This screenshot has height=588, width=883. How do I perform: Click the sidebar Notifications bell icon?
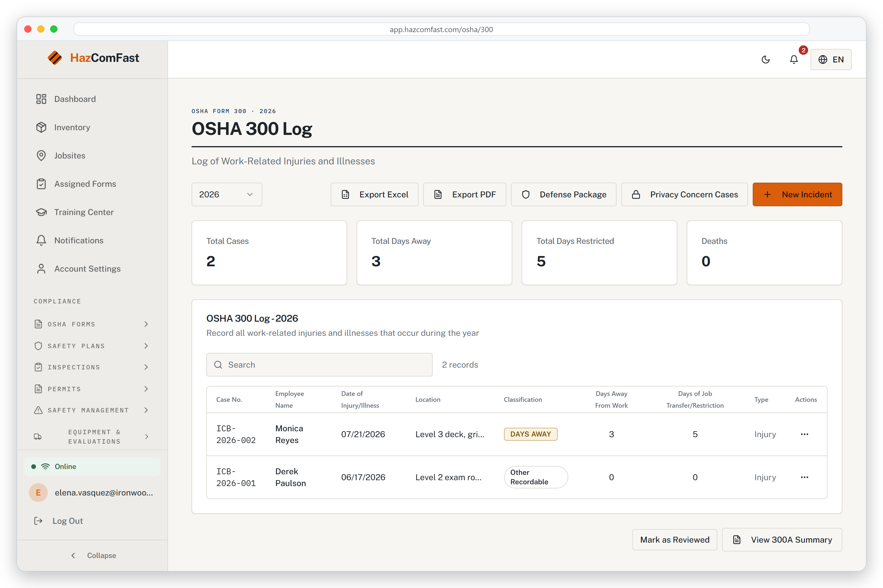[x=41, y=240]
